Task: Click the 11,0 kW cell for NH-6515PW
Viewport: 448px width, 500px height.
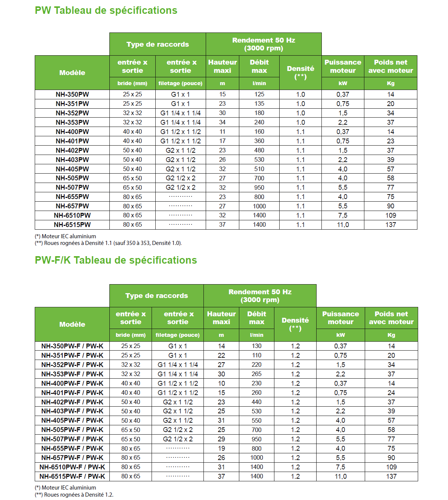Action: 342,225
